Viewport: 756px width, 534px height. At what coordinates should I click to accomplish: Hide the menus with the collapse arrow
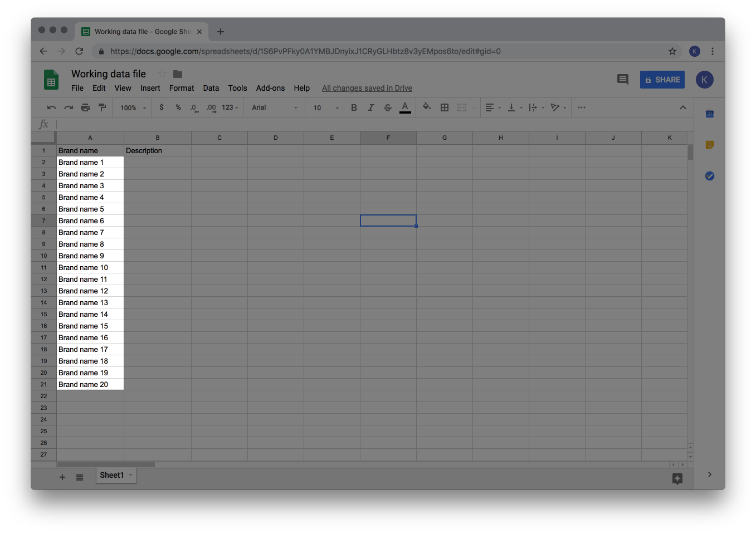pyautogui.click(x=683, y=107)
